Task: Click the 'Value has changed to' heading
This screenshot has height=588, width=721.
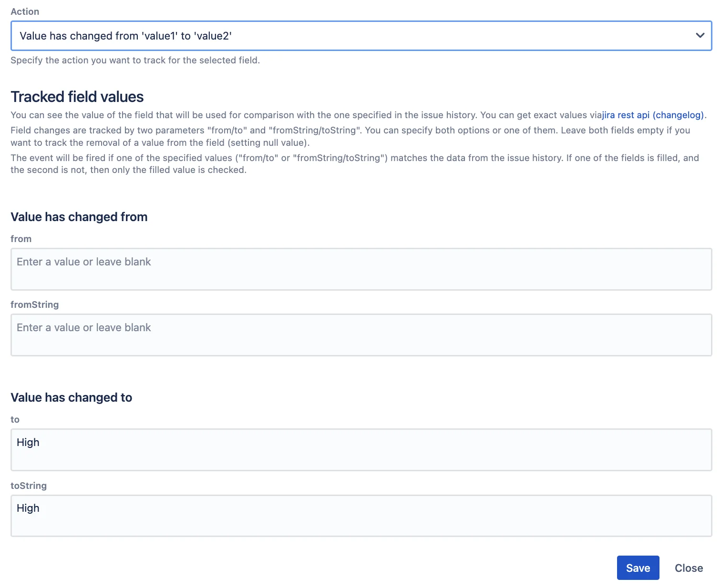Action: pyautogui.click(x=72, y=397)
